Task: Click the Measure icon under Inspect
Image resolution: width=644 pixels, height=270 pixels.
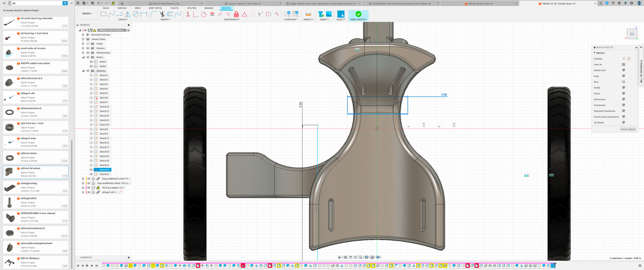Action: [x=308, y=14]
